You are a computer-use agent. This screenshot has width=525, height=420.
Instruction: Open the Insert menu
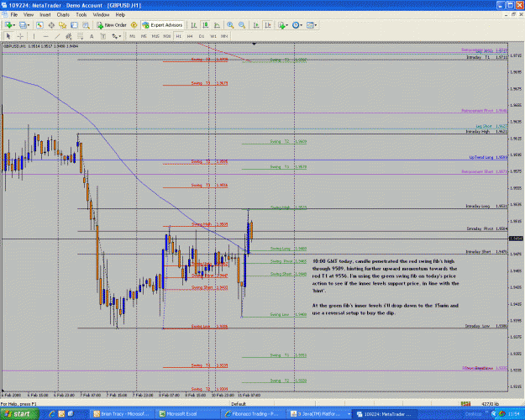point(45,15)
